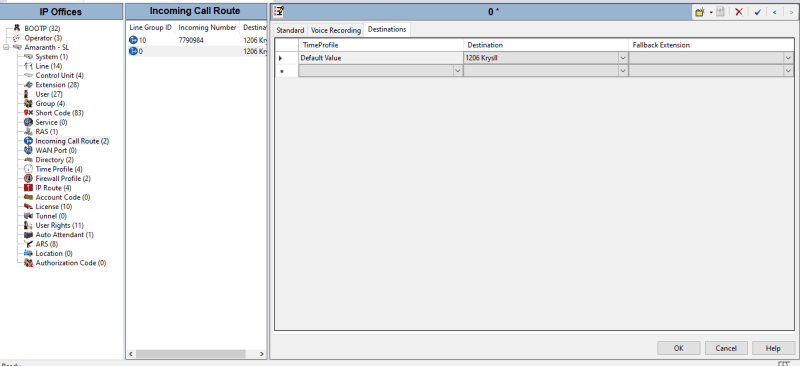
Task: Open TimeProfile dropdown in new row
Action: (458, 71)
